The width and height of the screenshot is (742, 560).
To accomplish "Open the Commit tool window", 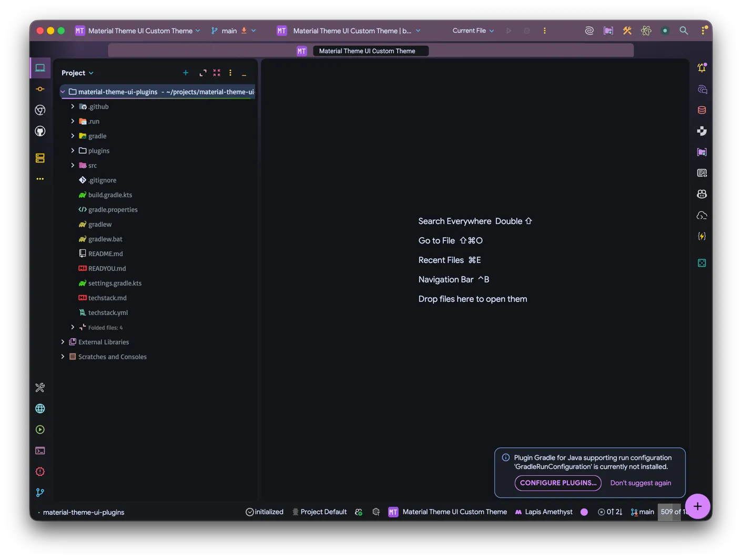I will (x=40, y=89).
